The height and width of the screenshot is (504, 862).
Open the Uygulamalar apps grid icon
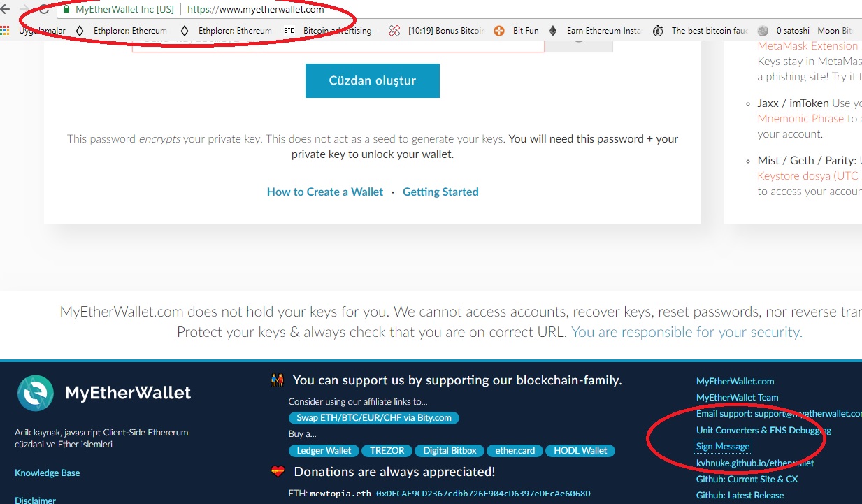pos(6,31)
